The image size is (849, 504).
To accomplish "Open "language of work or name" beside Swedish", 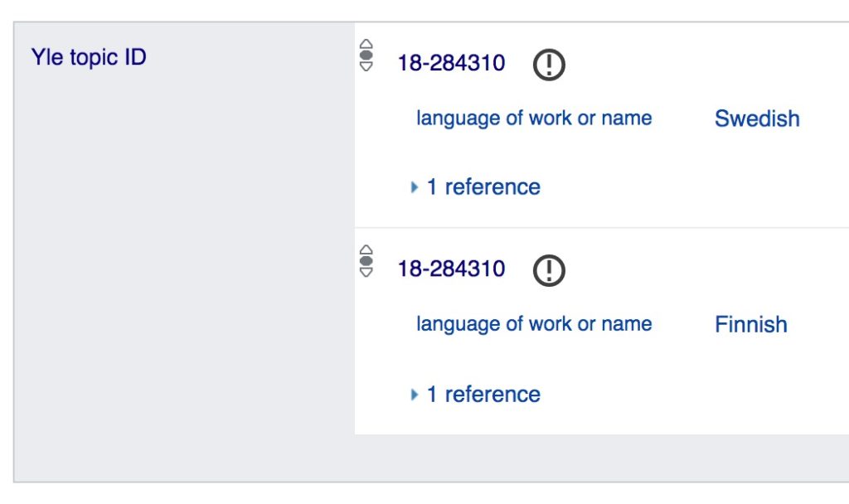I will [x=534, y=118].
